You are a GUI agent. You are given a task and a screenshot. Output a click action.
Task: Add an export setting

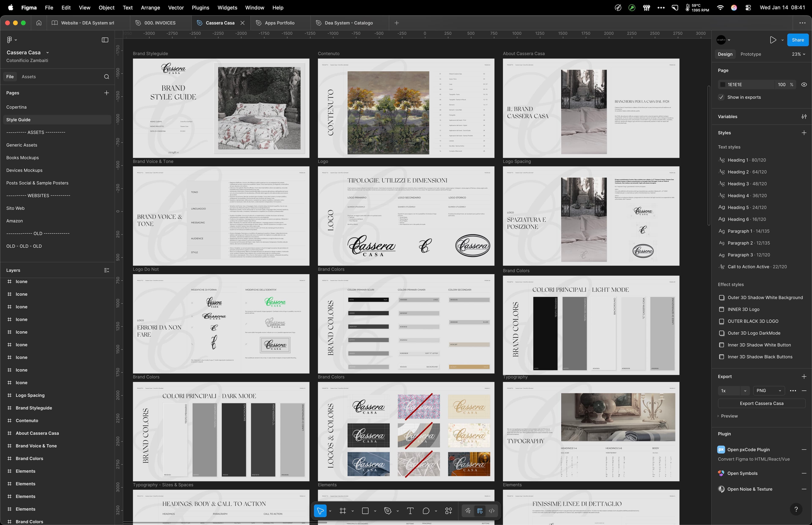pos(804,376)
